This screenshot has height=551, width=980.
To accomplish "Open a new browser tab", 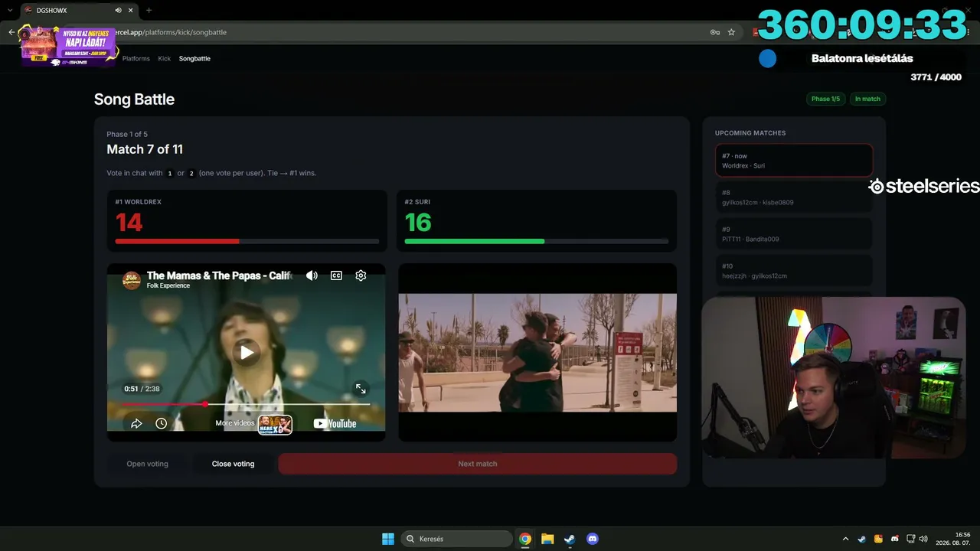I will click(149, 10).
